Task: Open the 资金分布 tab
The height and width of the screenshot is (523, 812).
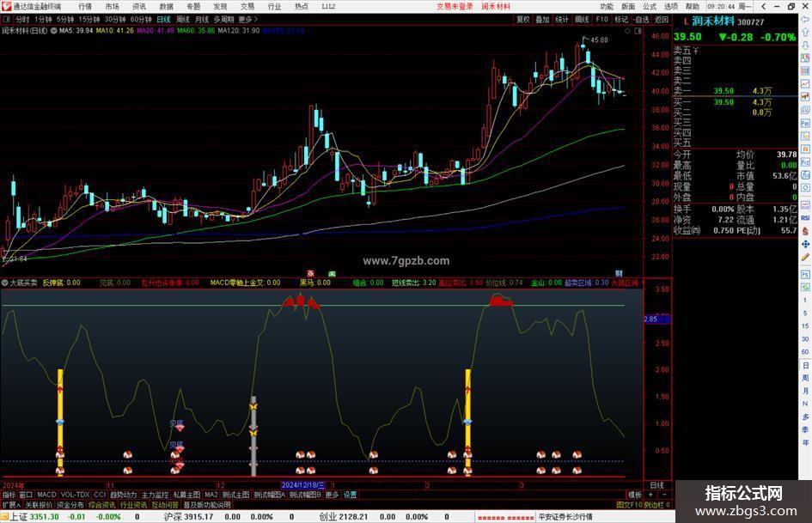Action: click(x=70, y=505)
